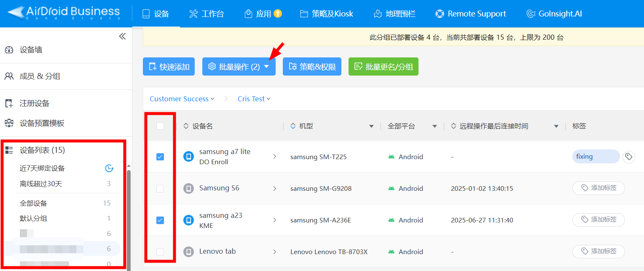Check the Lenovo tab row checkbox
The image size is (644, 271).
(x=160, y=252)
